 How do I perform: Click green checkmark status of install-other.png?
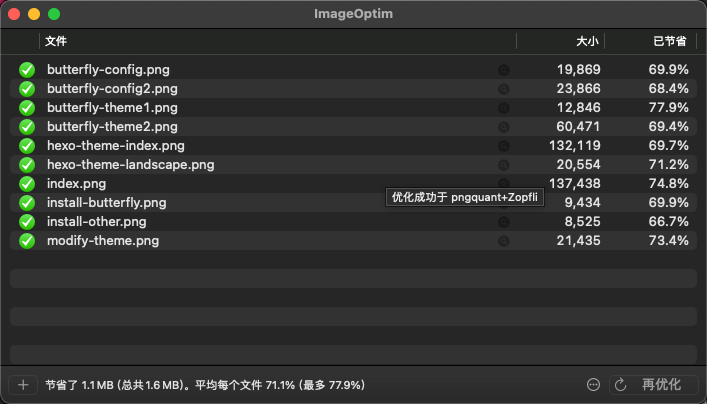pos(27,222)
